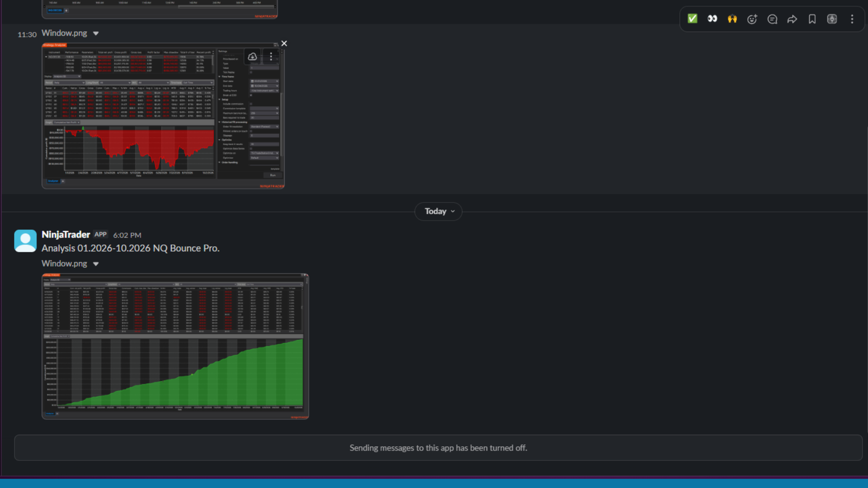Screen dimensions: 868x488
Task: Forward this message with the arrow icon
Action: click(792, 19)
